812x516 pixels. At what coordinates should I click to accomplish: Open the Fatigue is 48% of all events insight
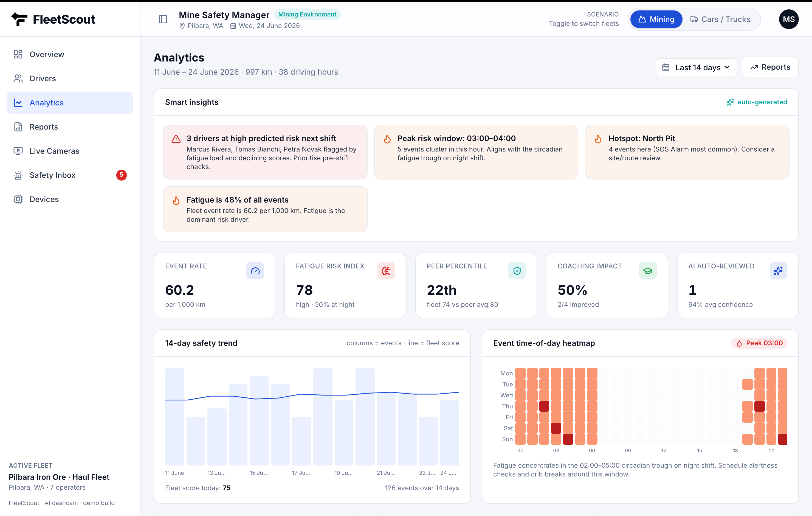pos(265,209)
